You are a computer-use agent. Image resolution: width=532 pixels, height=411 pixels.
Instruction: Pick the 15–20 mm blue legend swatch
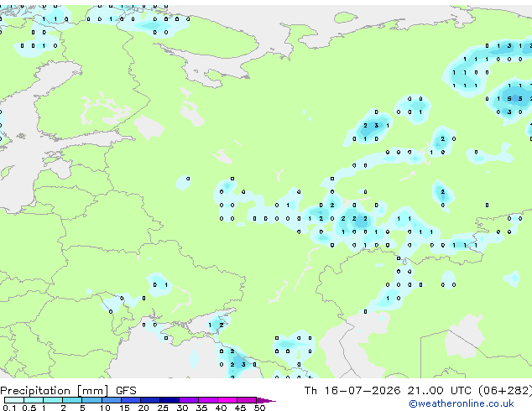130,400
